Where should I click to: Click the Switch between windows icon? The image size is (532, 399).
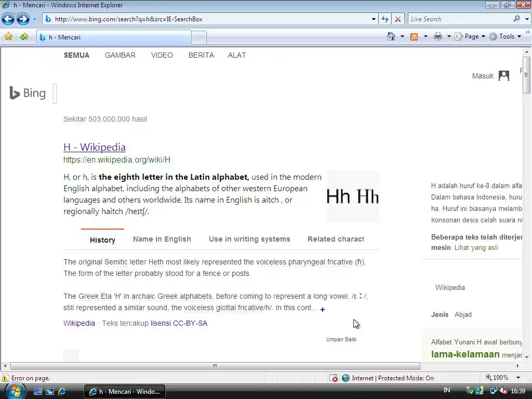point(50,392)
